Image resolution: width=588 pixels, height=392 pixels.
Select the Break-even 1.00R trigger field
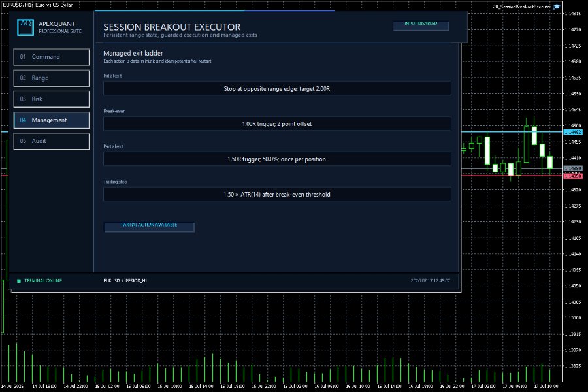(x=277, y=123)
